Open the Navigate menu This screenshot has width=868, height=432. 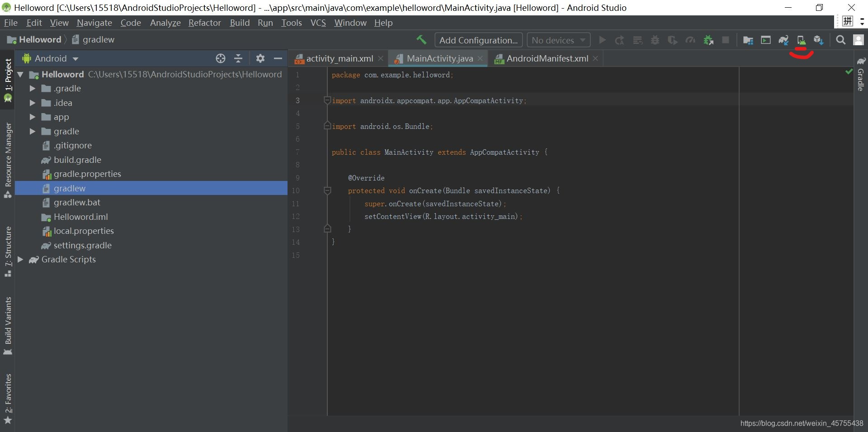click(x=94, y=23)
